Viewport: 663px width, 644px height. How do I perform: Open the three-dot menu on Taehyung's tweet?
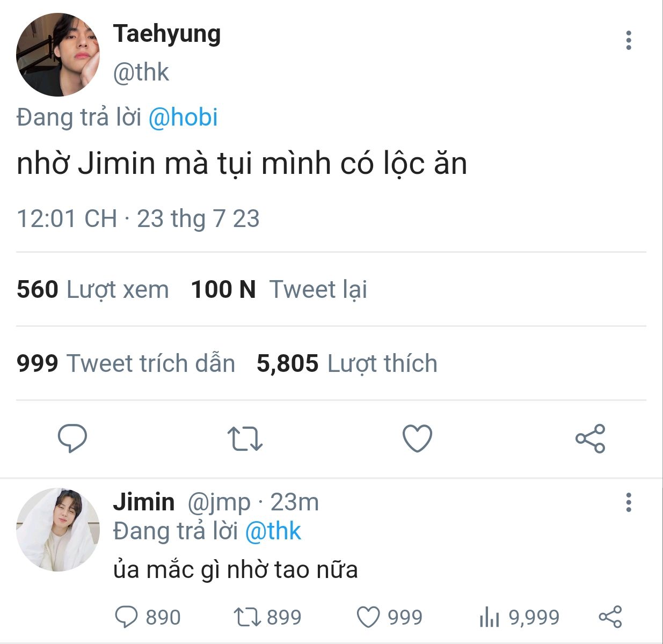coord(628,40)
